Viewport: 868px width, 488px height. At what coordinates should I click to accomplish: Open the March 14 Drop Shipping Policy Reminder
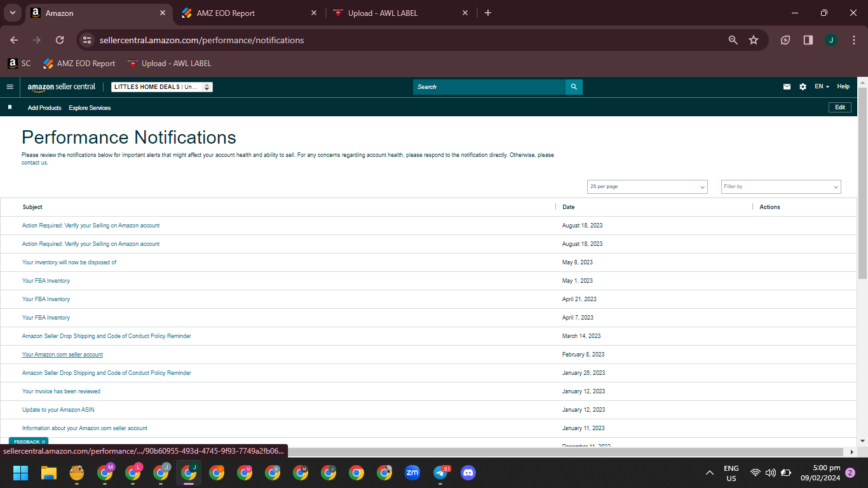pos(106,336)
